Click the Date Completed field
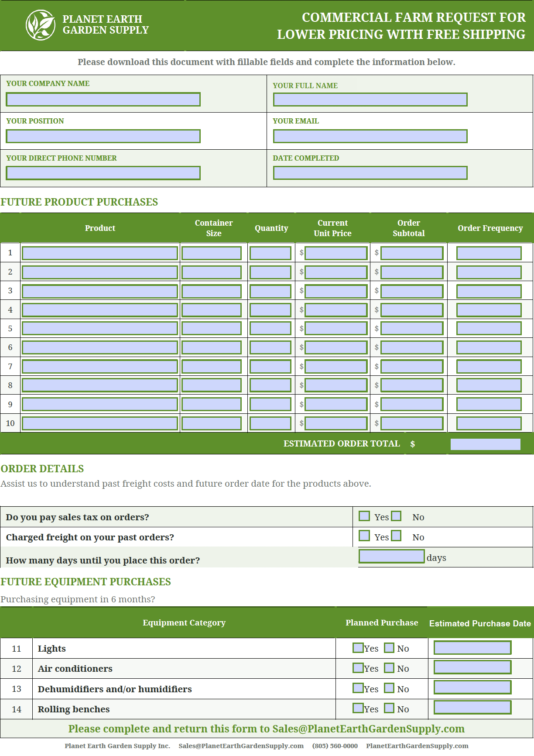The width and height of the screenshot is (534, 756). pos(370,173)
